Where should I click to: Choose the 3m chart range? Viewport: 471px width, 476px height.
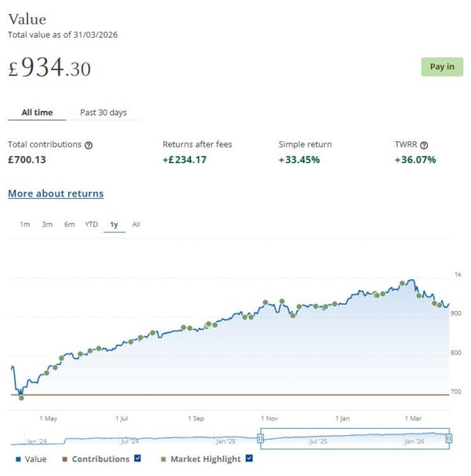point(47,225)
